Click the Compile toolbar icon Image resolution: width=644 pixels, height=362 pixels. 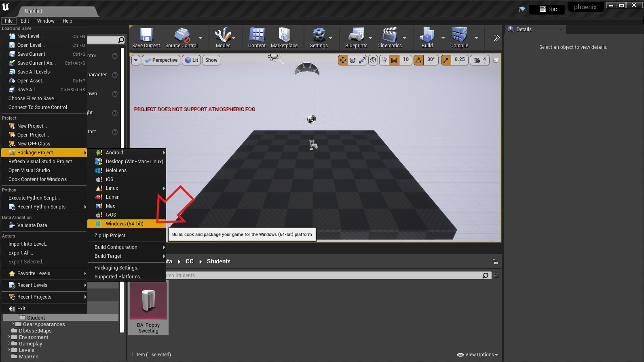pos(459,38)
